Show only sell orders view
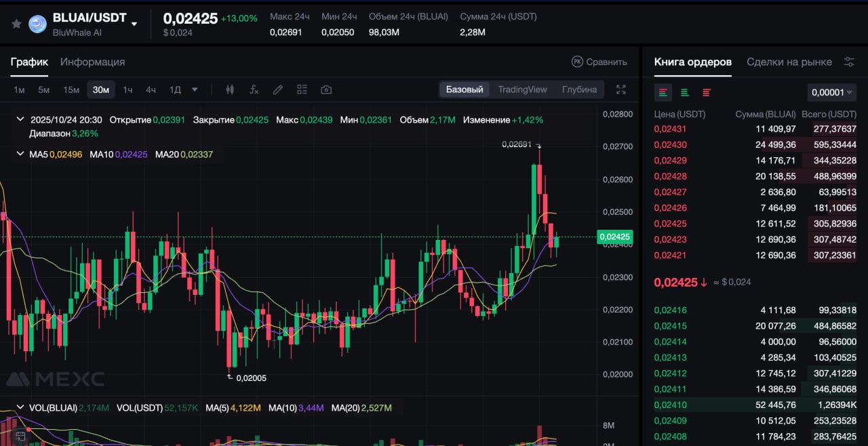The image size is (868, 446). (707, 92)
